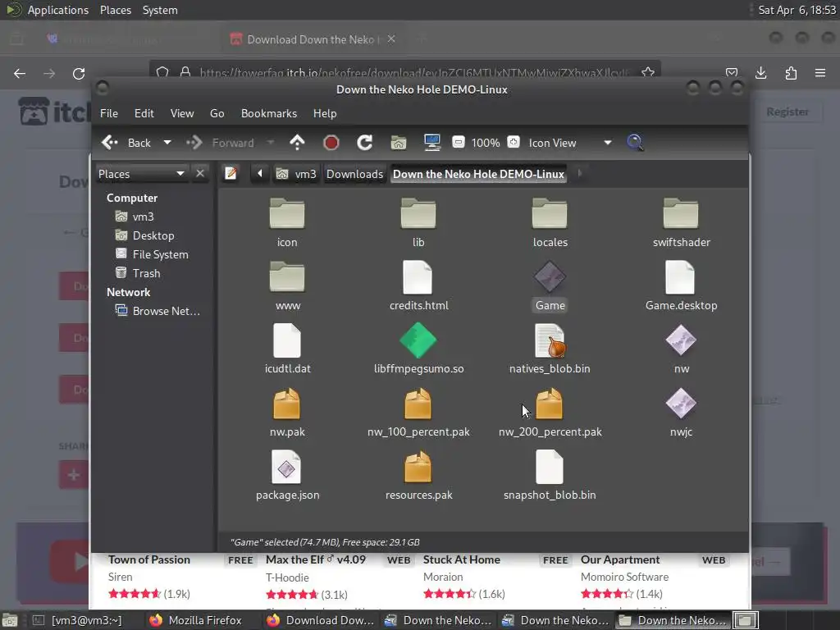Reset zoom via 100% label
The image size is (840, 630).
[x=486, y=143]
